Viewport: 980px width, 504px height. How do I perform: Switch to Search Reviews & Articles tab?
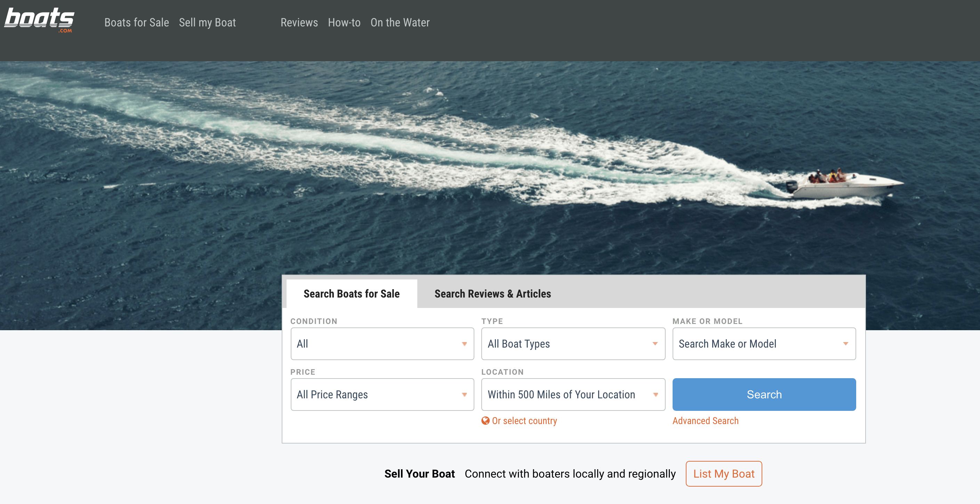[x=492, y=294]
